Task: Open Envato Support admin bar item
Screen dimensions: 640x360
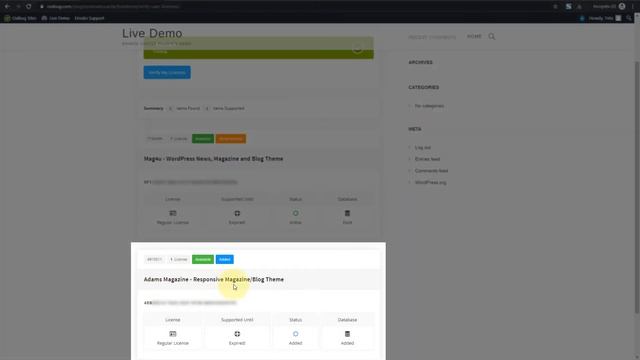Action: click(x=89, y=18)
